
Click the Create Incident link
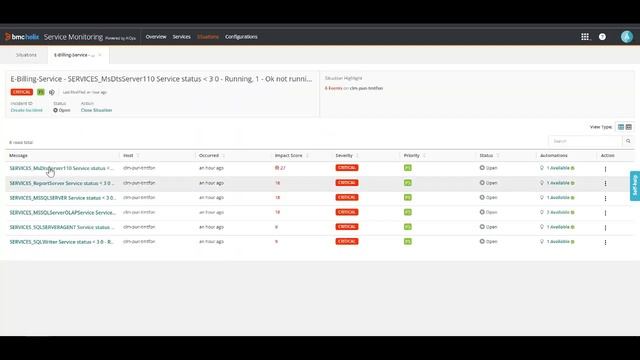pyautogui.click(x=27, y=110)
